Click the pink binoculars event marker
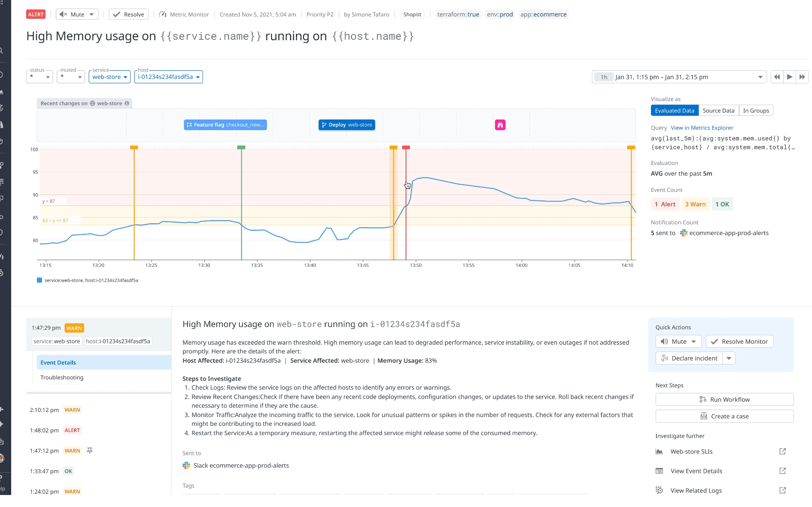Viewport: 812px width, 507px height. pos(500,125)
